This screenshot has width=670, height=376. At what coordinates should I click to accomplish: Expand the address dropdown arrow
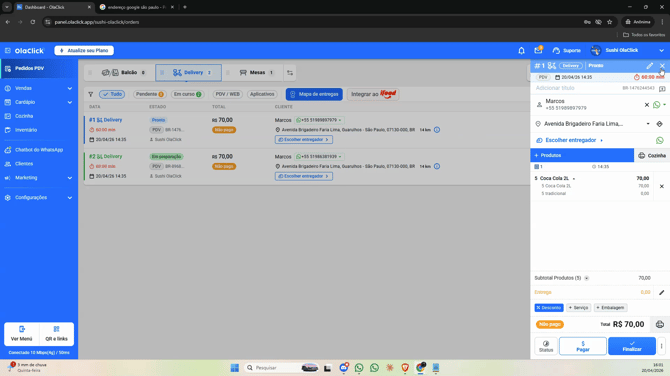click(x=648, y=124)
